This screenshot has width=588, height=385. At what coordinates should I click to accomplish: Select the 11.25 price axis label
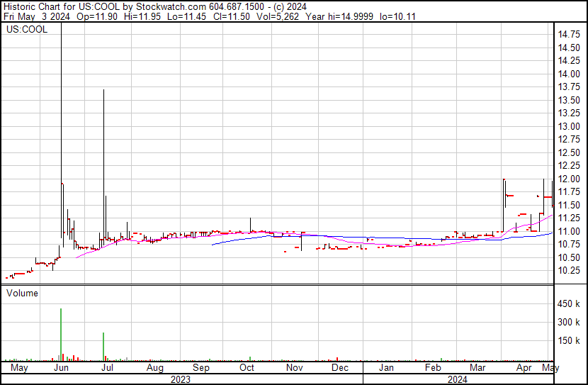(569, 218)
